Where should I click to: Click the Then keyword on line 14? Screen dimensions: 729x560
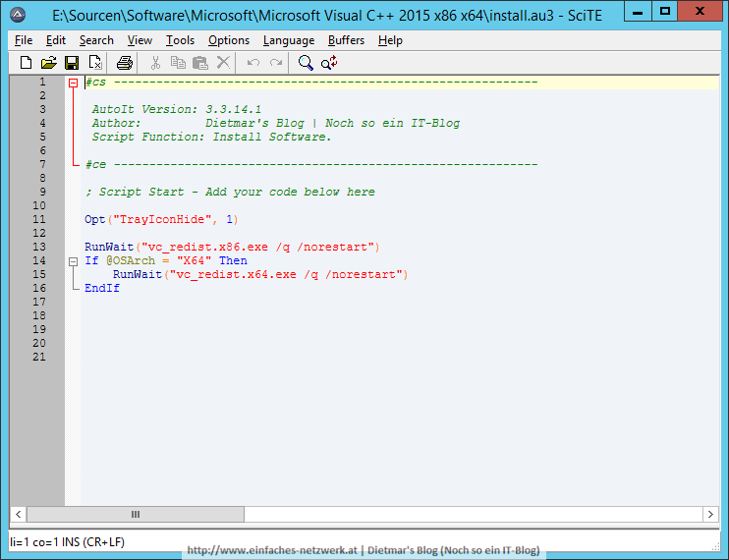tap(233, 260)
